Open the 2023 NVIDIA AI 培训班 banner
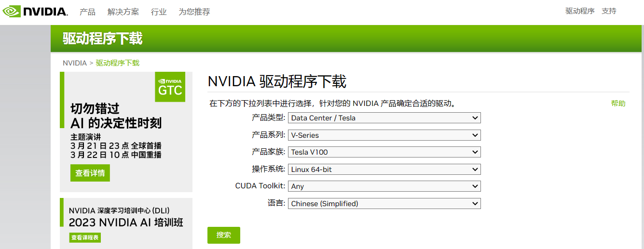The height and width of the screenshot is (249, 644). click(126, 223)
